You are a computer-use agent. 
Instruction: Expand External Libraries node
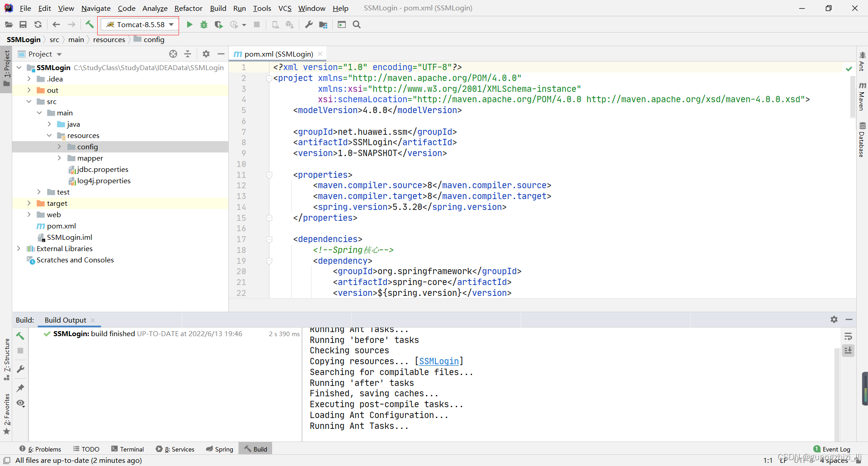(19, 248)
